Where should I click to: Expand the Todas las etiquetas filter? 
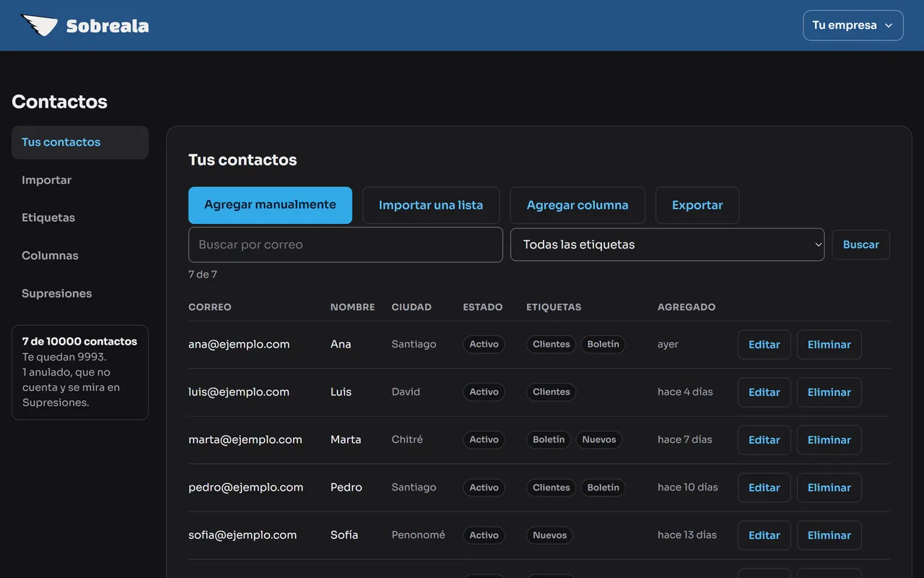coord(667,245)
